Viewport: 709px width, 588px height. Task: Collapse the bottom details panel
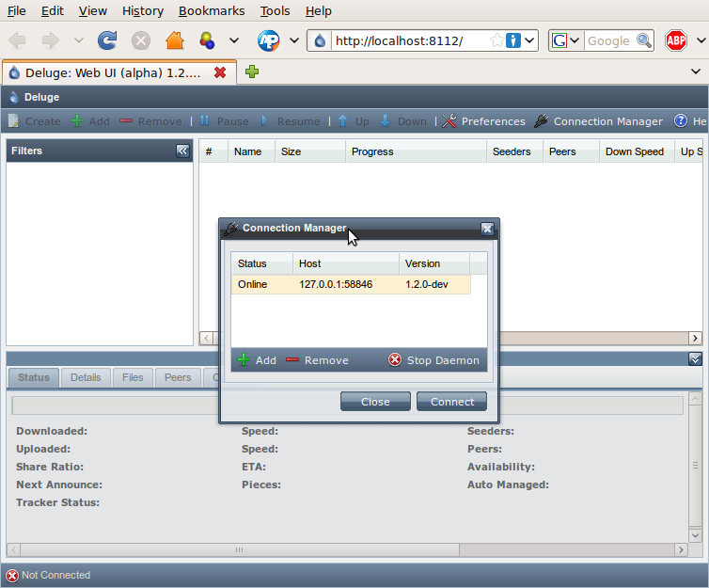click(695, 359)
